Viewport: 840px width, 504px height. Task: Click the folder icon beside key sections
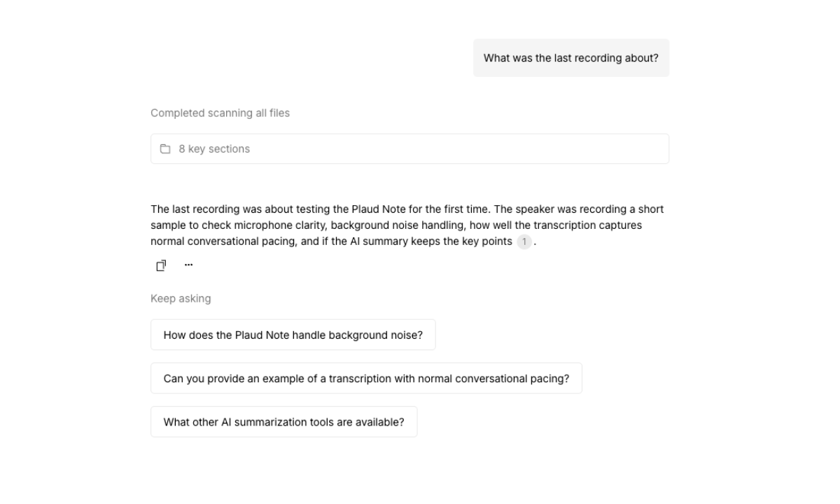tap(165, 149)
